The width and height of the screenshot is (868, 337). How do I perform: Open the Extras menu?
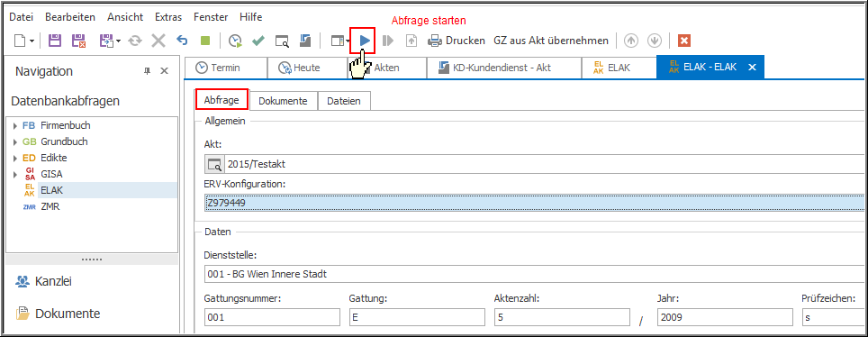(168, 17)
